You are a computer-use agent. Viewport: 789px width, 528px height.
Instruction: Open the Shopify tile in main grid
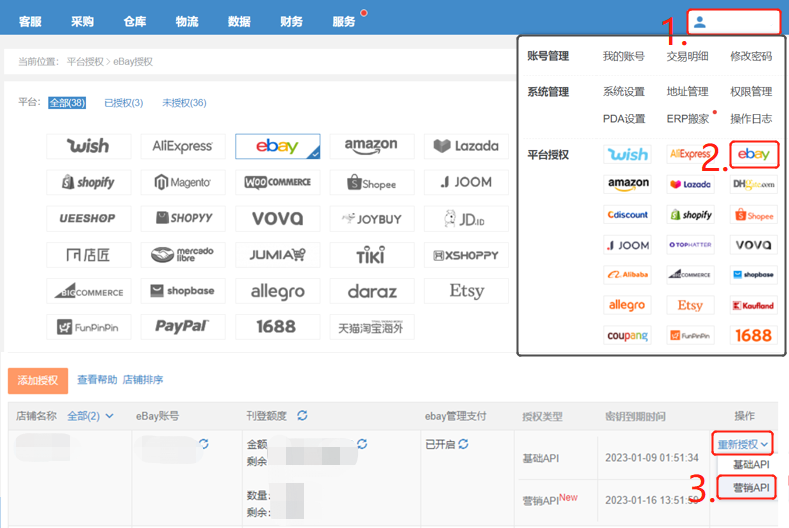tap(89, 182)
